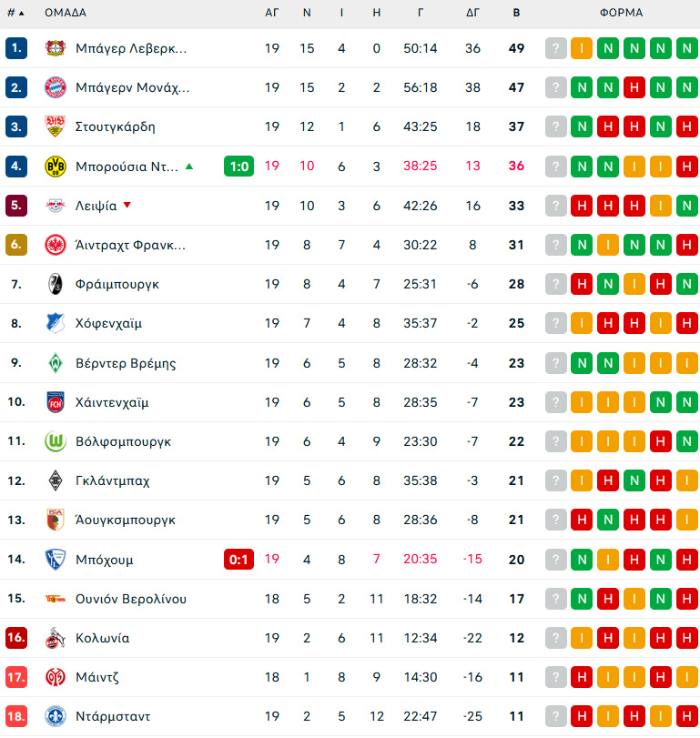Click the Wolfsburg green W logo
This screenshot has height=738, width=700.
tap(56, 441)
